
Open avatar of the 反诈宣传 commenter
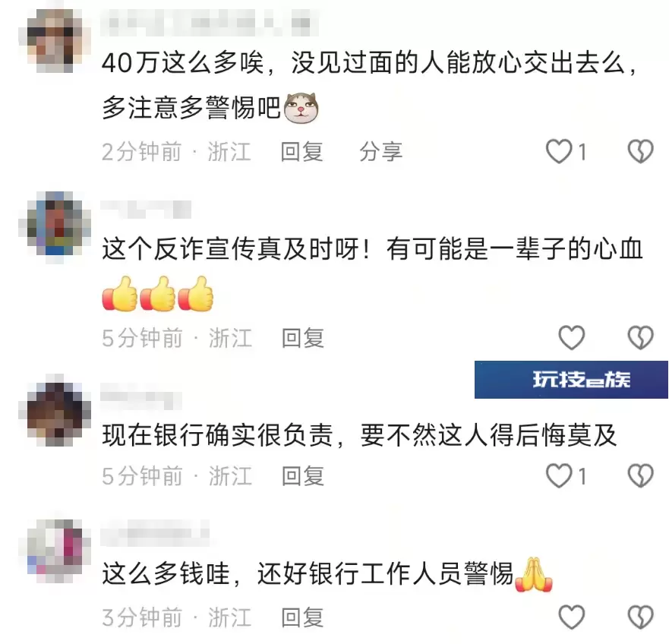coord(55,226)
